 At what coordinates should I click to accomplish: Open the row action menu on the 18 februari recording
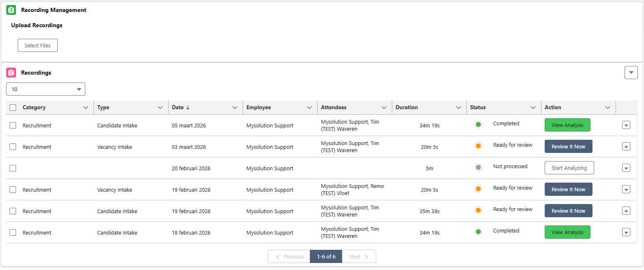click(x=626, y=232)
